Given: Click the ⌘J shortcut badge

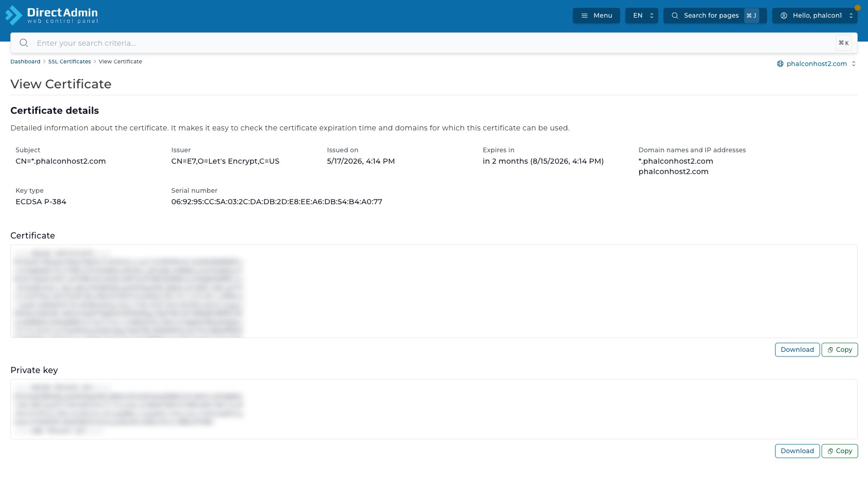Looking at the screenshot, I should (751, 16).
